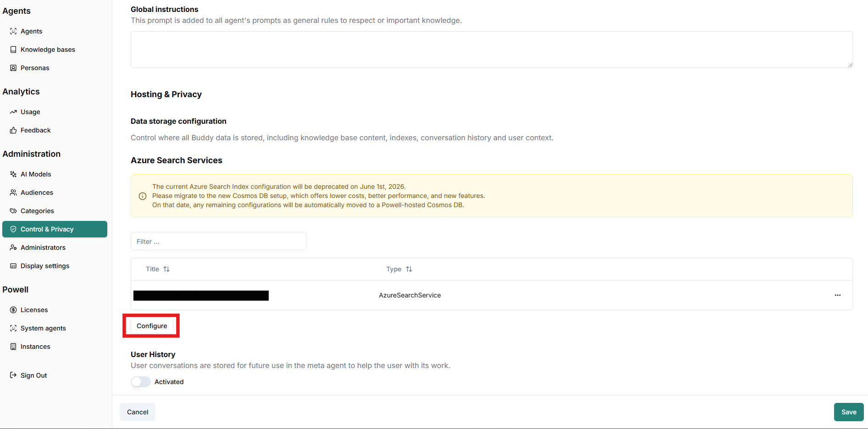
Task: Click the Usage trend icon
Action: pyautogui.click(x=13, y=112)
